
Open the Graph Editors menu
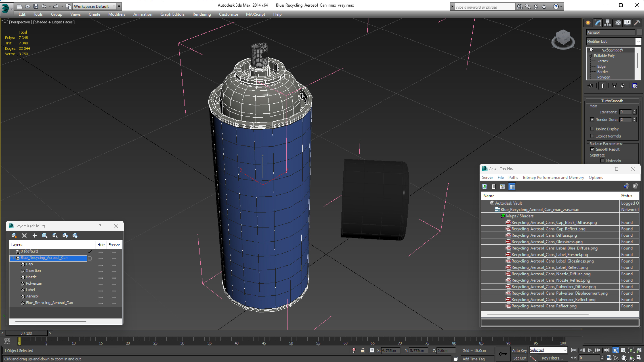point(172,14)
